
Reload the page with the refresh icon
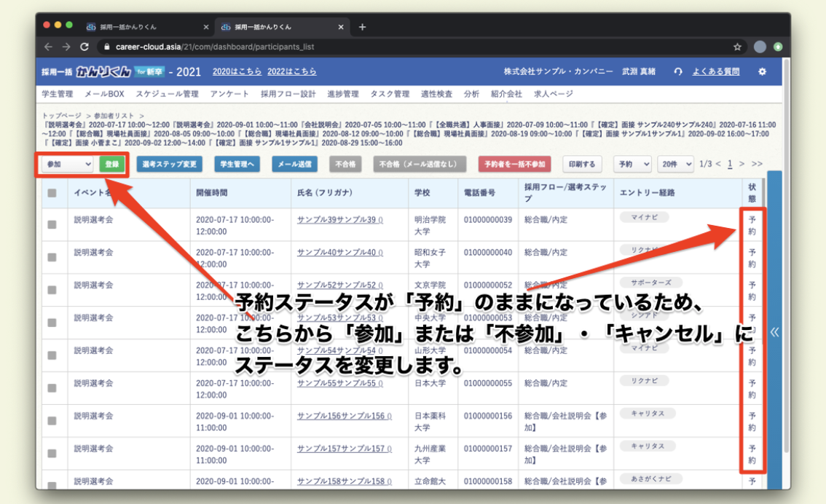point(84,47)
